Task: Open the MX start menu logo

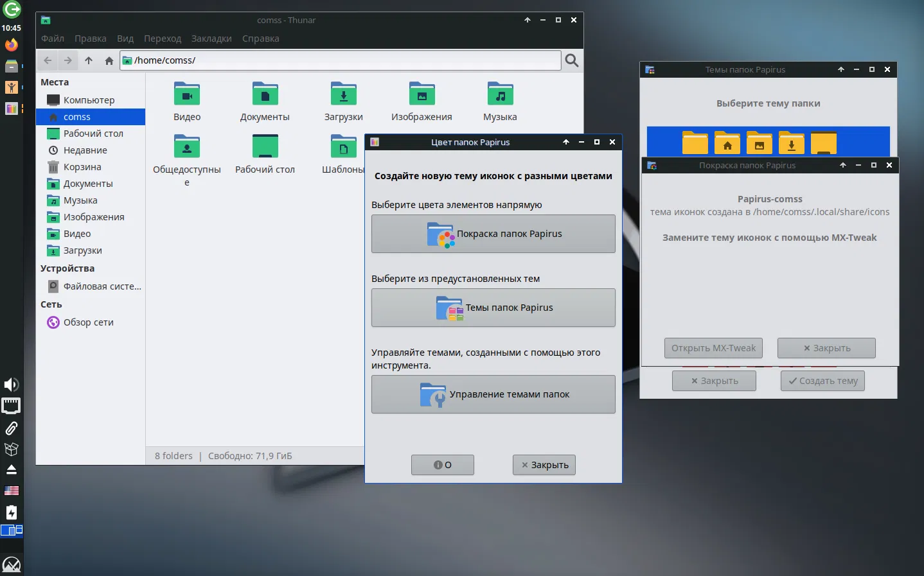Action: point(12,565)
